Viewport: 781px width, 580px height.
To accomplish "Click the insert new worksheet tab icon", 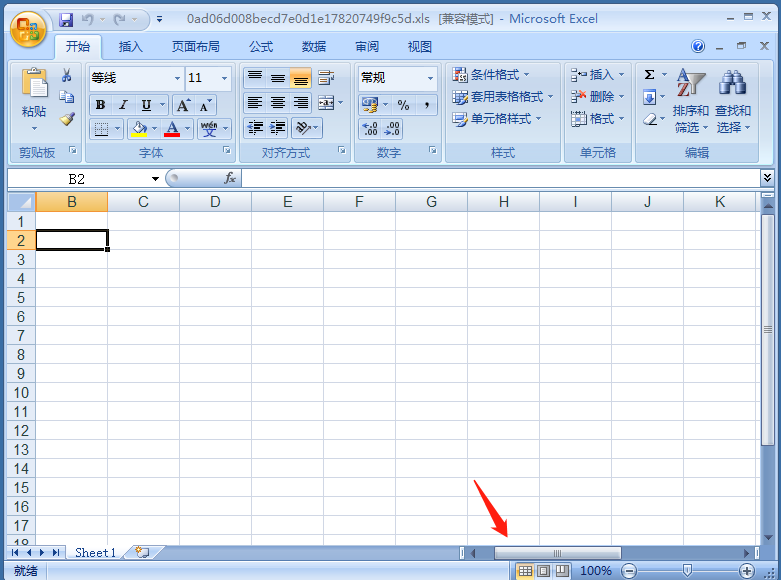I will coord(143,552).
